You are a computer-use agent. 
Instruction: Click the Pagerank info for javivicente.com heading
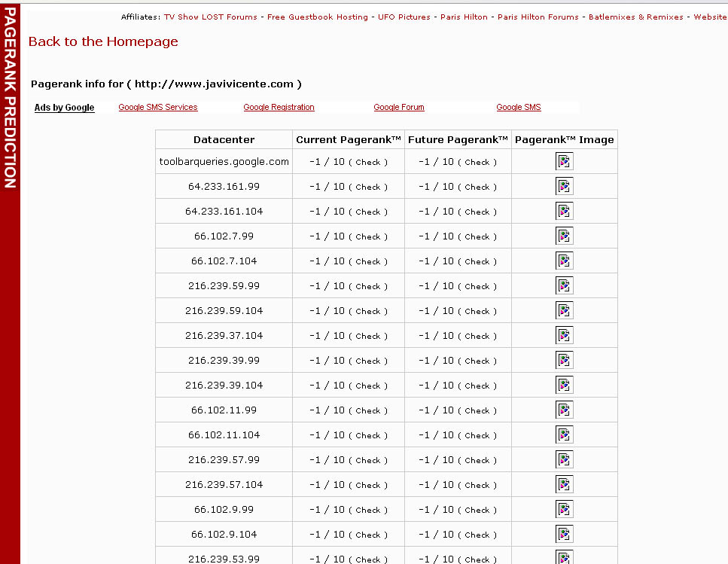point(166,84)
